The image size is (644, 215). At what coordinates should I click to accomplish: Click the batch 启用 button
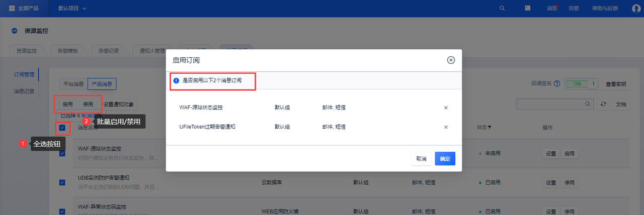click(68, 104)
